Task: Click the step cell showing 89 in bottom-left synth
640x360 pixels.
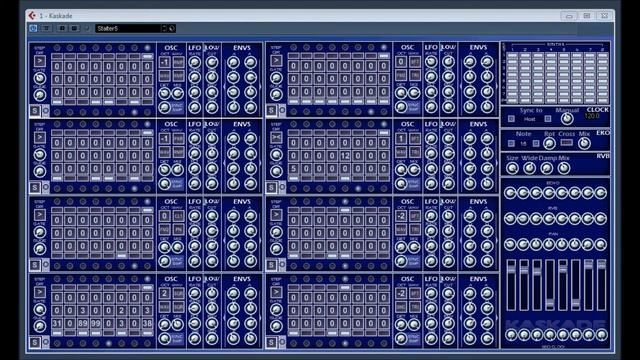Action: tap(83, 324)
